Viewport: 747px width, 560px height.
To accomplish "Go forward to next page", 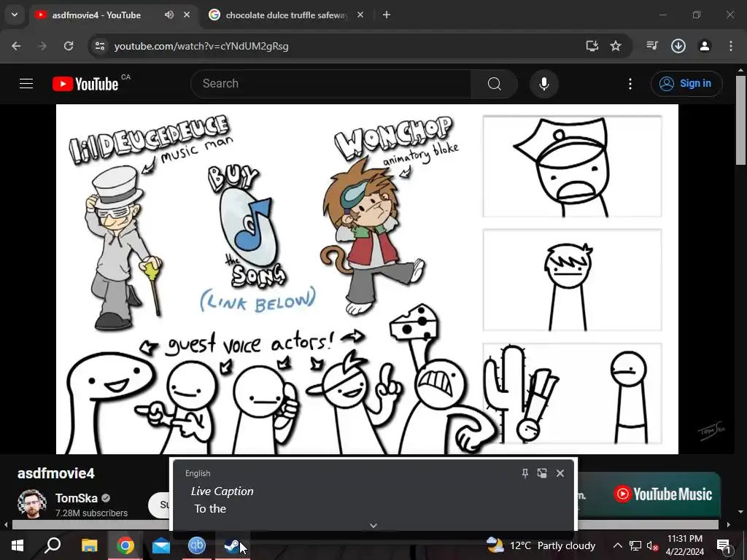I will [x=42, y=46].
